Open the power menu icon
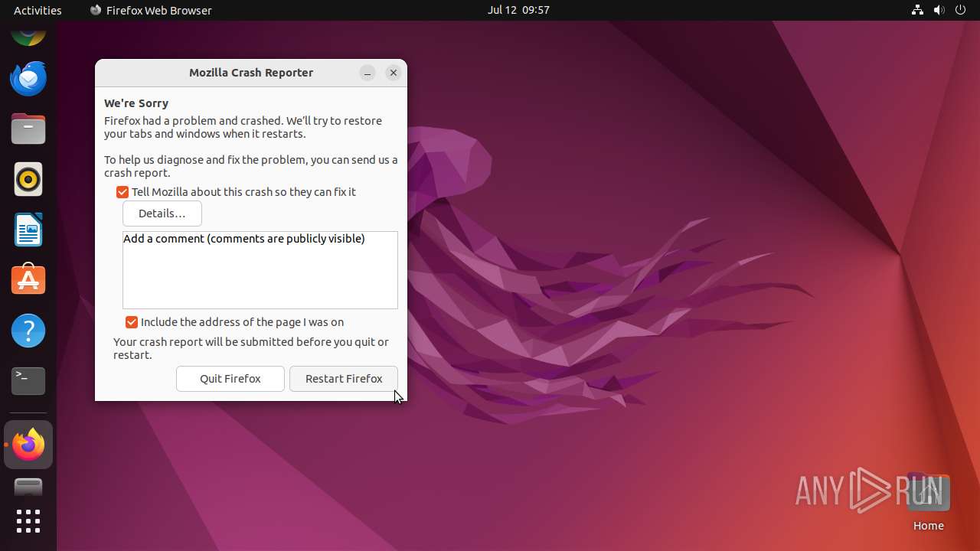This screenshot has height=551, width=980. pyautogui.click(x=960, y=10)
